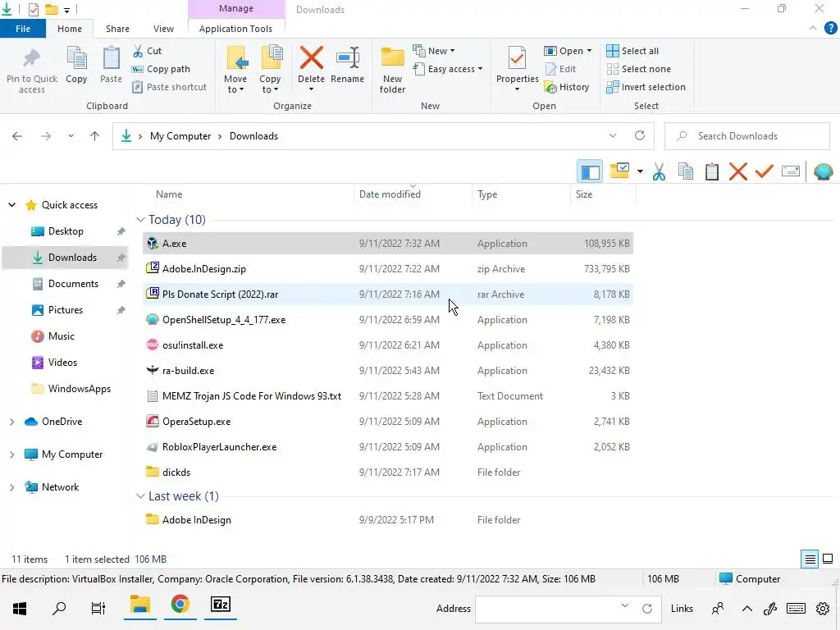The height and width of the screenshot is (630, 840).
Task: Click Invert selection in ribbon
Action: [646, 87]
